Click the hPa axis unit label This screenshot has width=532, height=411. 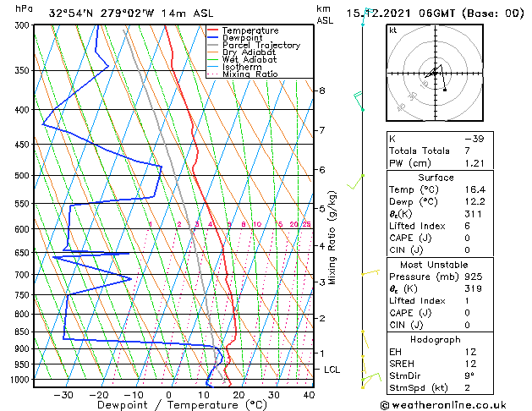point(24,8)
